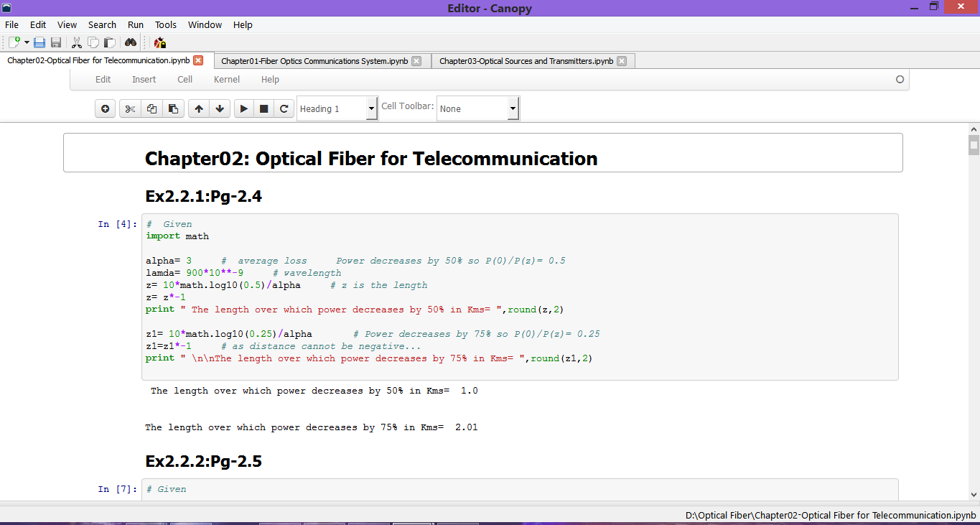This screenshot has height=525, width=980.
Task: Click the binoculars find icon
Action: 131,43
